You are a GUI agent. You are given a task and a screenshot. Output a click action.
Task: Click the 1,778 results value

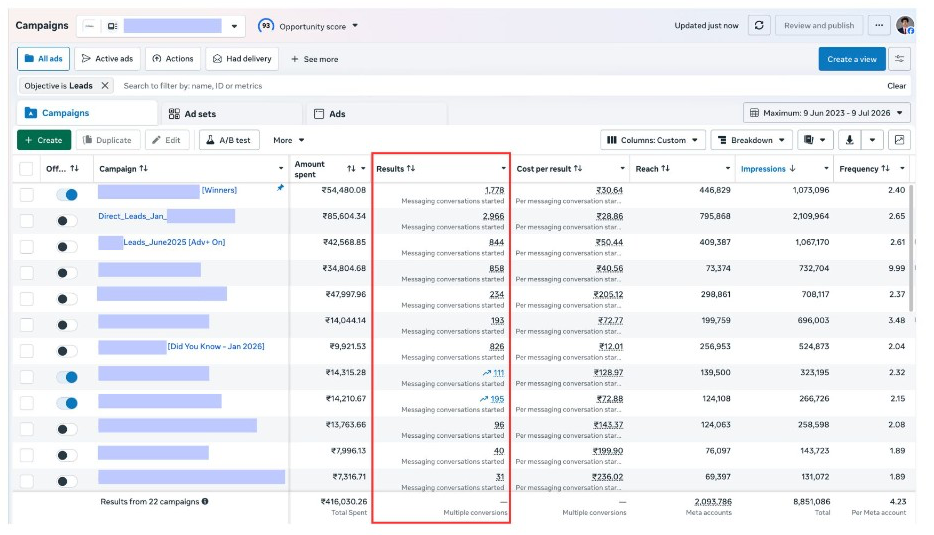pos(494,190)
